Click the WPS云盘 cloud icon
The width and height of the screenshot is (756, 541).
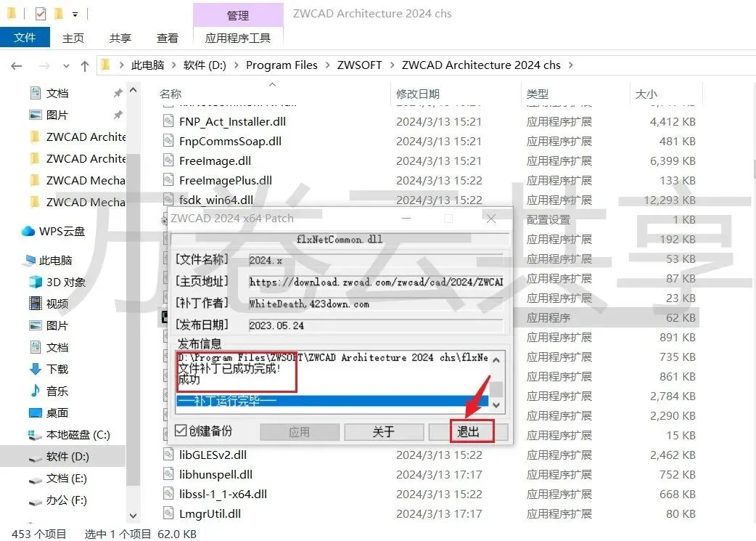(x=28, y=231)
